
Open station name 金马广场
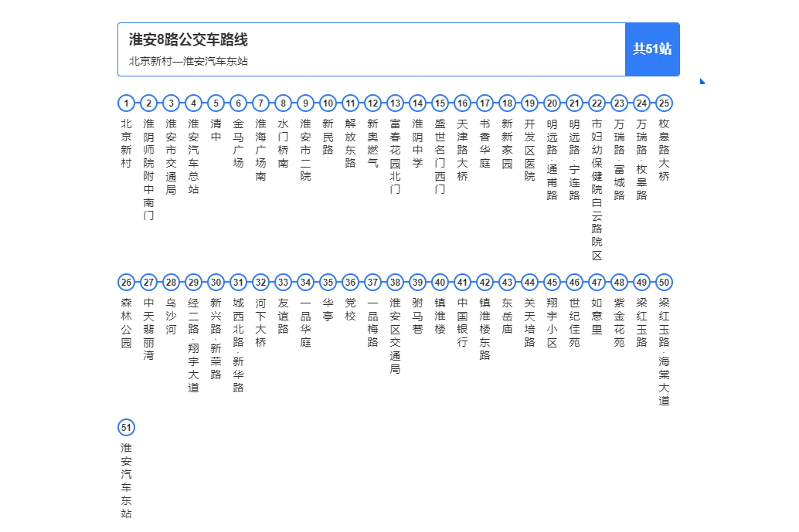click(239, 144)
